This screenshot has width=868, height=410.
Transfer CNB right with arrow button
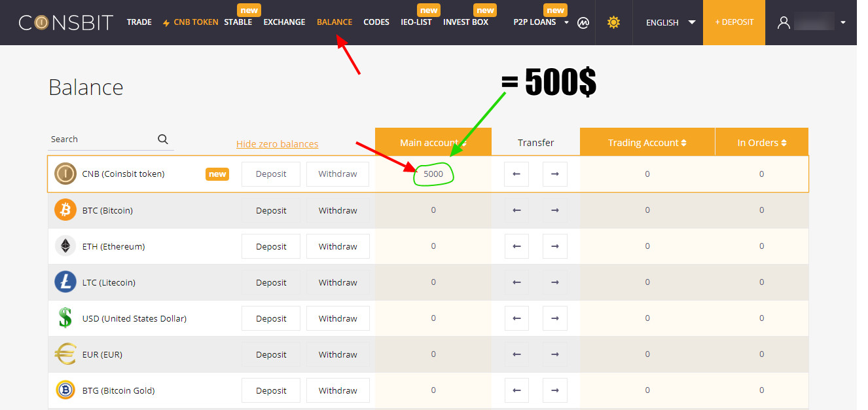pos(555,174)
